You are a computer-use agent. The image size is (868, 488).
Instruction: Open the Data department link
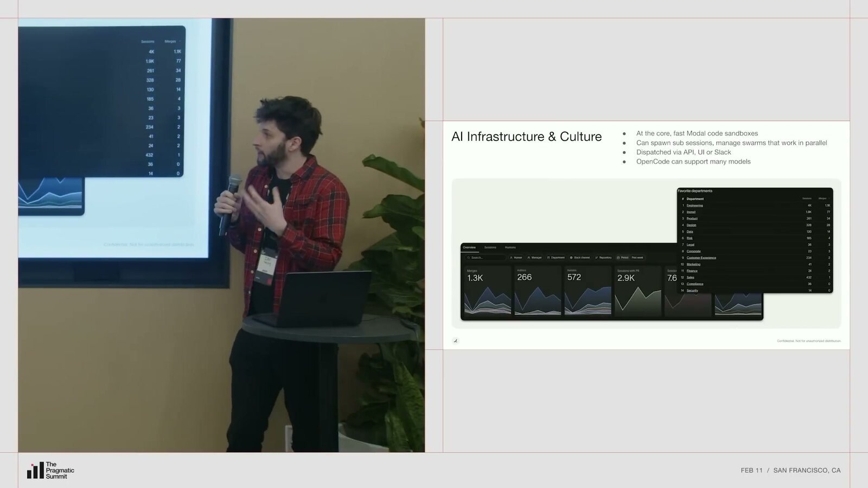(690, 232)
